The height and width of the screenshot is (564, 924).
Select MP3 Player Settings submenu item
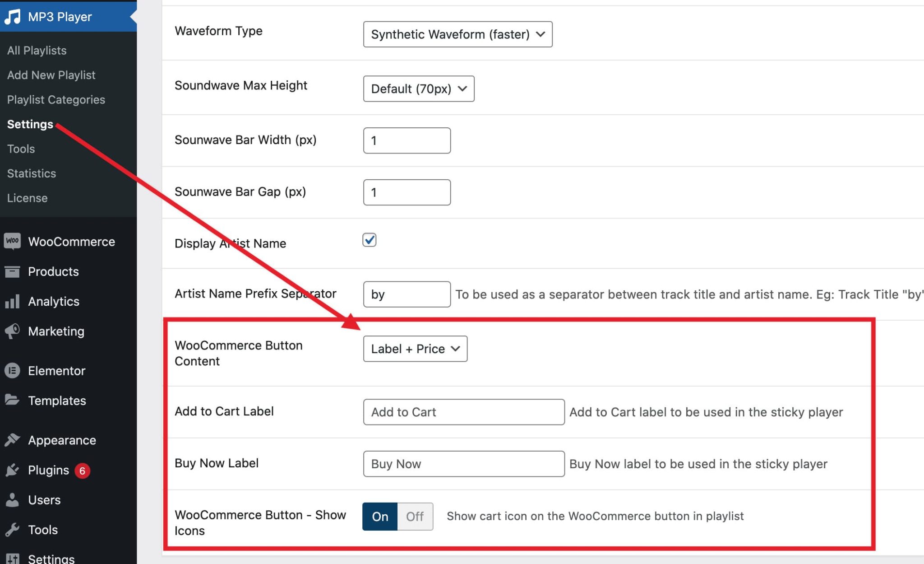(x=30, y=124)
